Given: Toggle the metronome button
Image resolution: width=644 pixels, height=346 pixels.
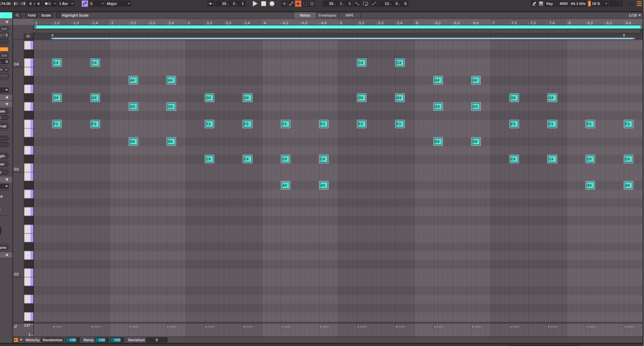Looking at the screenshot, I should (x=47, y=4).
